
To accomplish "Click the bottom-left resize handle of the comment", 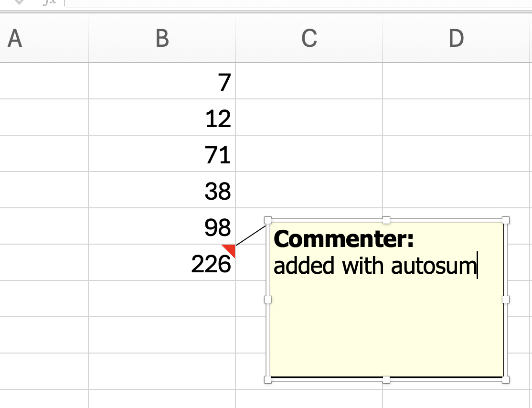I will (267, 380).
